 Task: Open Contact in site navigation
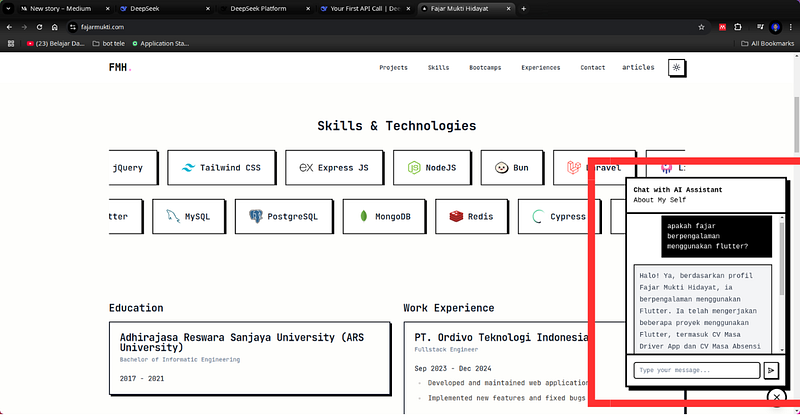point(593,67)
